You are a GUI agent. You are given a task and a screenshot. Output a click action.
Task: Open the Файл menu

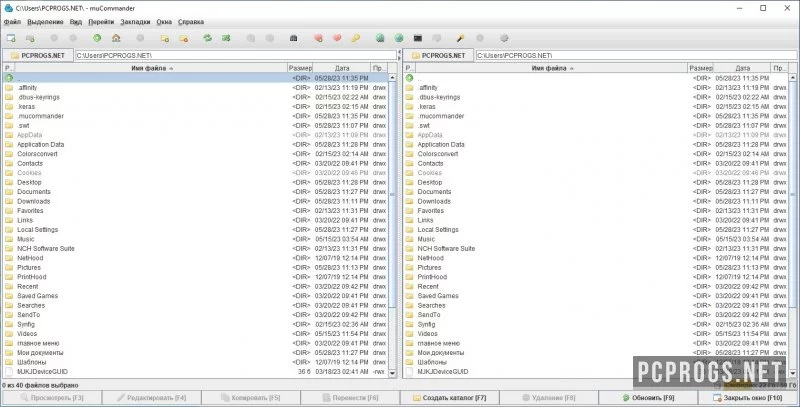(12, 22)
